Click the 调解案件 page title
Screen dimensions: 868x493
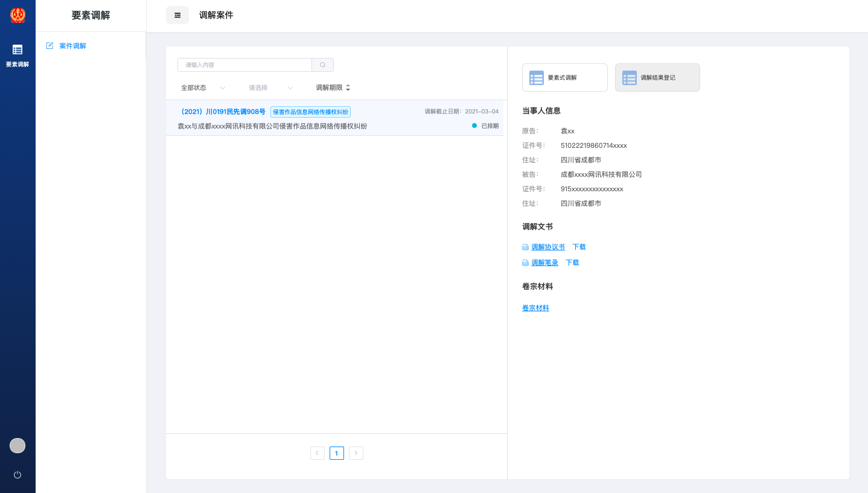pos(216,15)
